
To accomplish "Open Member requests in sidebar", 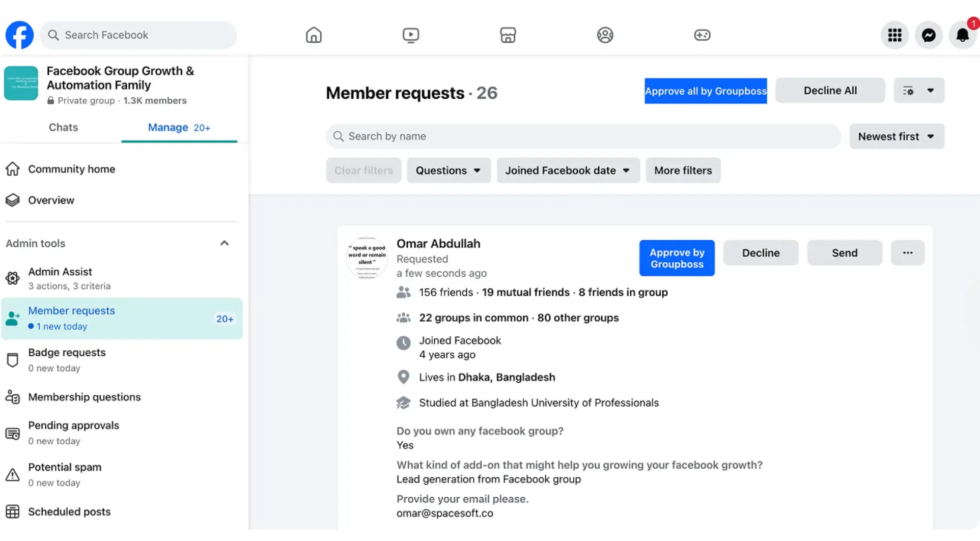I will coord(121,319).
